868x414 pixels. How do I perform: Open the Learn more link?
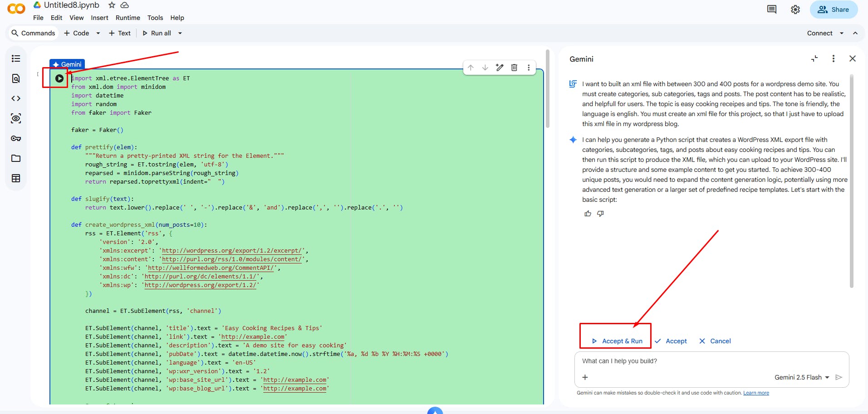point(756,393)
